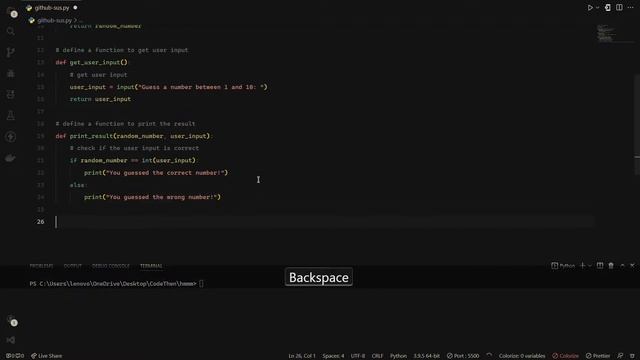640x360 pixels.
Task: Click the def get_user_input() line
Action: pyautogui.click(x=91, y=62)
